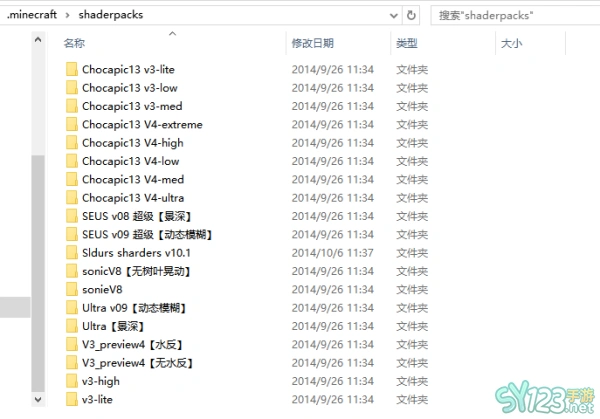
Task: Select the sonicV8【无树叶晃动】 folder name
Action: tap(136, 271)
